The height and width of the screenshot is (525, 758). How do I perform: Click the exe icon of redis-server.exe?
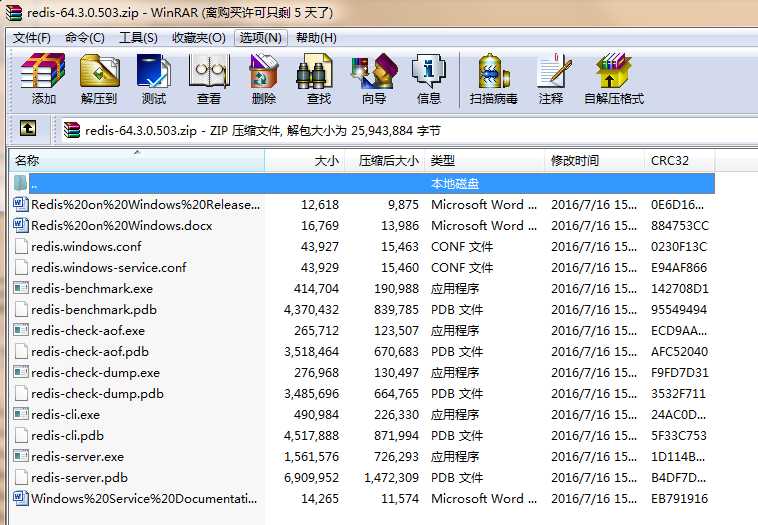tap(21, 456)
